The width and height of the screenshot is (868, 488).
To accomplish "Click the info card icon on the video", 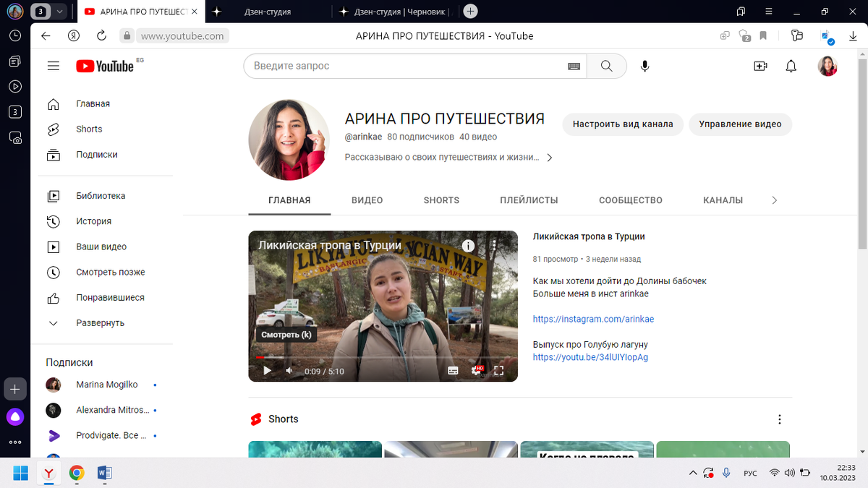I will [469, 245].
